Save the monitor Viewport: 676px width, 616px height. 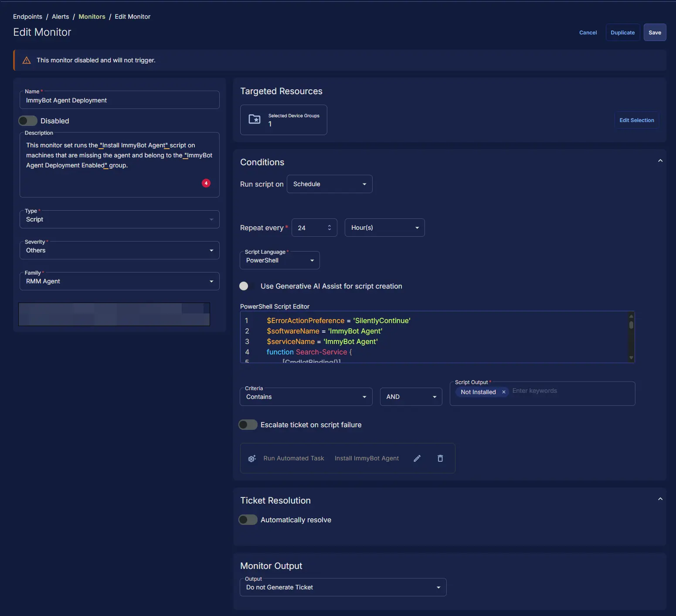tap(655, 33)
